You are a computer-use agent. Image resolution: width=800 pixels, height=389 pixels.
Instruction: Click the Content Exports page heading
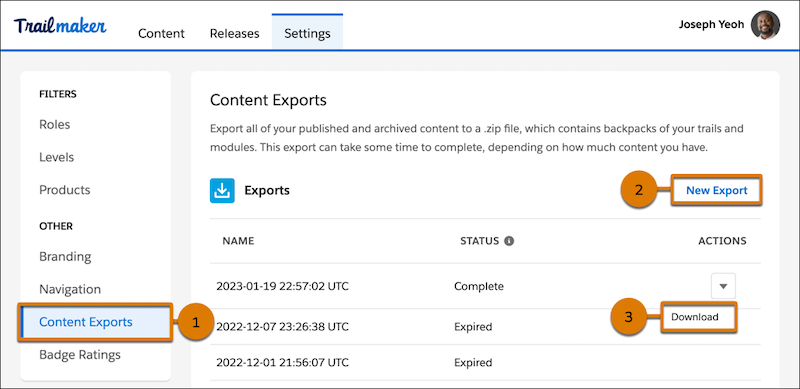268,100
